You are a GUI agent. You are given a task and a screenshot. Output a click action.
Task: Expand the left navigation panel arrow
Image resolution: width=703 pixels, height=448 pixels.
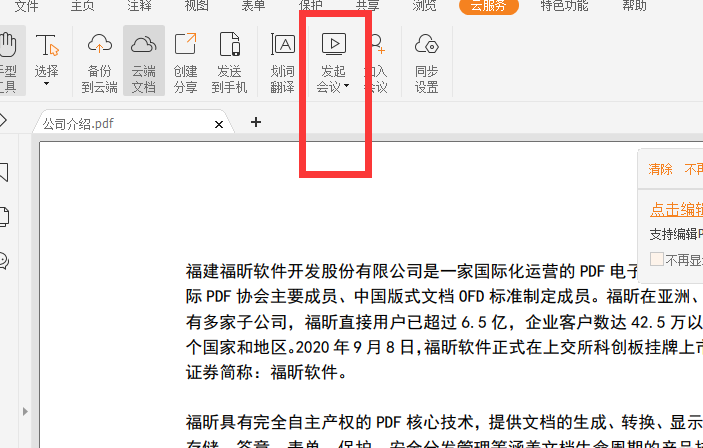(25, 411)
